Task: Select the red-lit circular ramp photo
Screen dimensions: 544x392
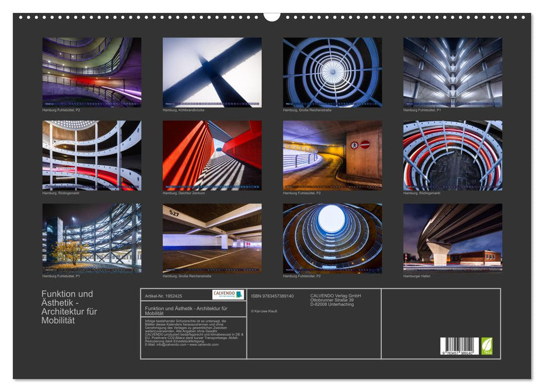Action: pyautogui.click(x=453, y=155)
